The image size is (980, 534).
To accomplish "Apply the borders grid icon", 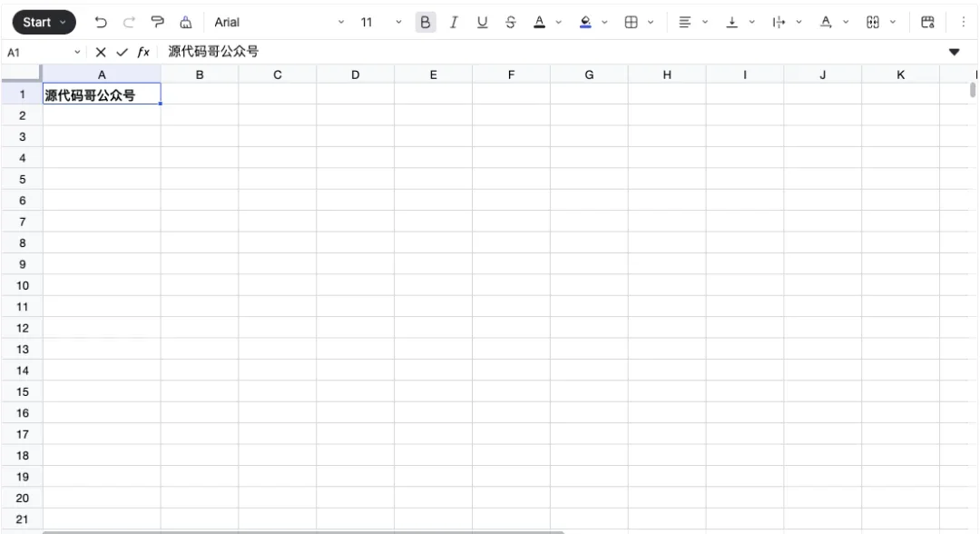I will [x=631, y=22].
